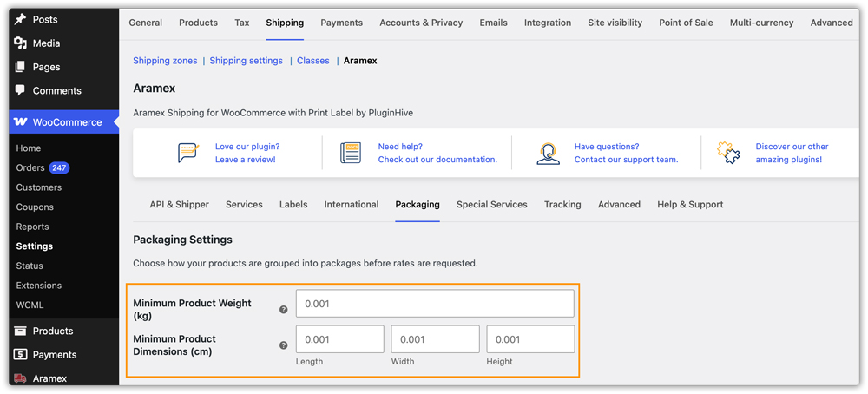868x394 pixels.
Task: Open the Multi-currency tab
Action: point(762,23)
